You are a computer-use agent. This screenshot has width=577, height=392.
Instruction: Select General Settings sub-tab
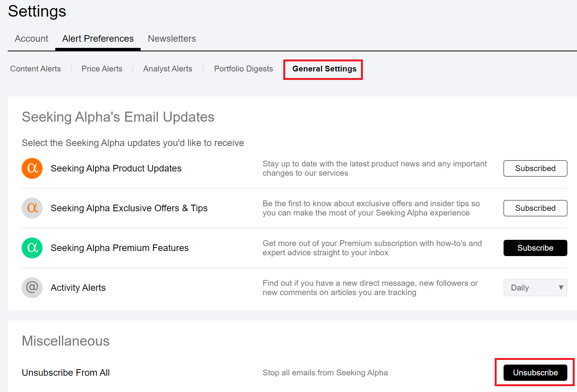click(324, 69)
